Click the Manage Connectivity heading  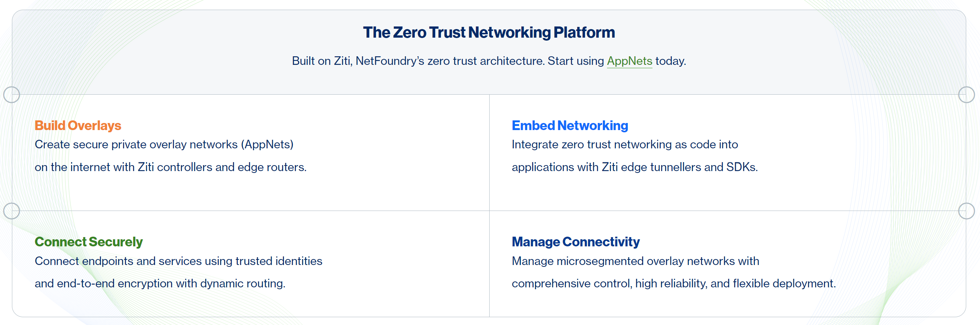[x=576, y=242]
